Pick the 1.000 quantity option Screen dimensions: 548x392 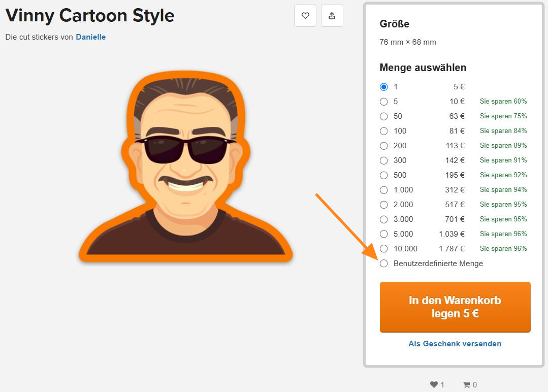384,190
